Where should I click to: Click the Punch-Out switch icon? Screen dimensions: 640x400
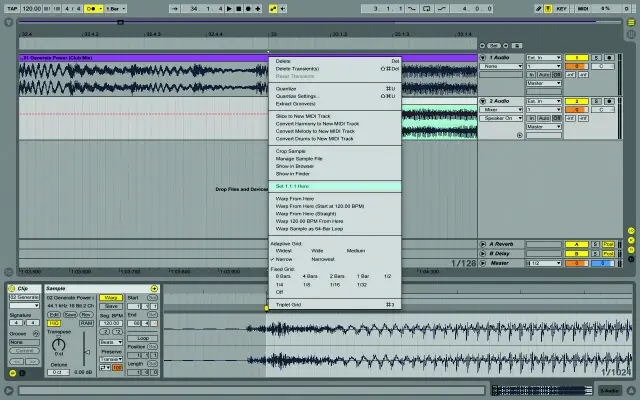[442, 9]
